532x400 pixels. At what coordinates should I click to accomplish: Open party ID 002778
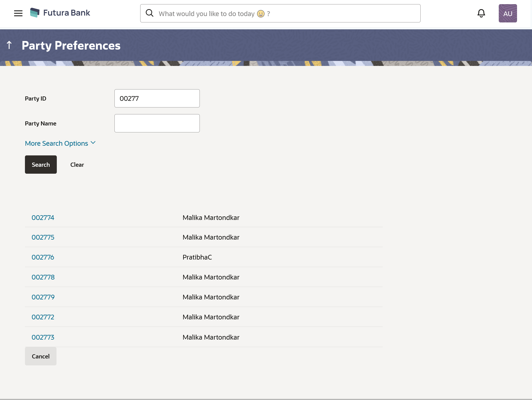[43, 277]
